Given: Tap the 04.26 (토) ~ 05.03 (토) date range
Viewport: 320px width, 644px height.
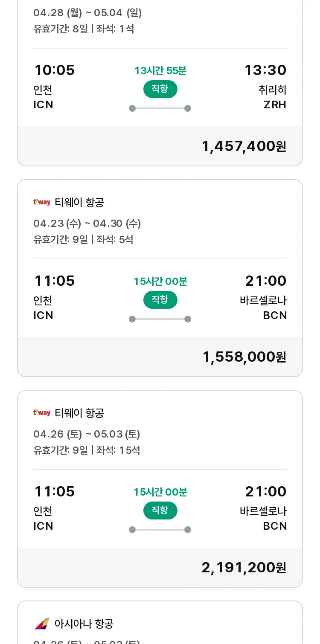Looking at the screenshot, I should click(87, 434).
